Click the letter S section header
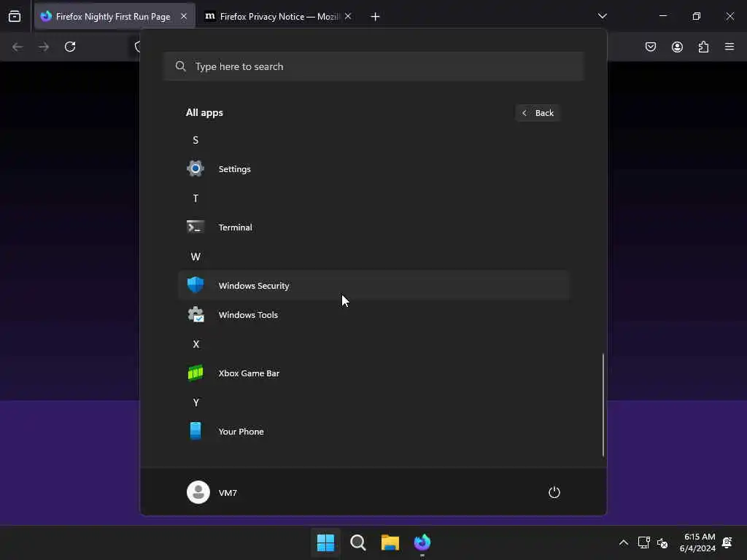The width and height of the screenshot is (747, 560). (196, 140)
